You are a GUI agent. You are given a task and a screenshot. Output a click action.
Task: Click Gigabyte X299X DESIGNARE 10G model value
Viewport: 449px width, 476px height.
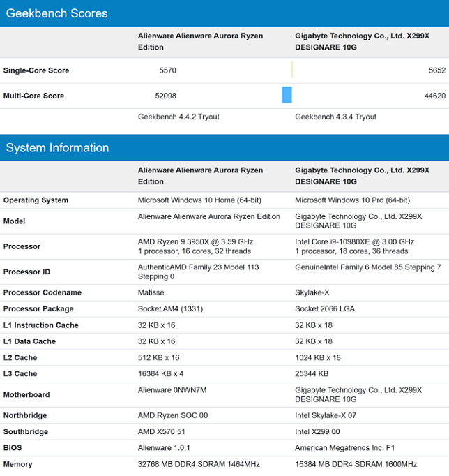[358, 221]
